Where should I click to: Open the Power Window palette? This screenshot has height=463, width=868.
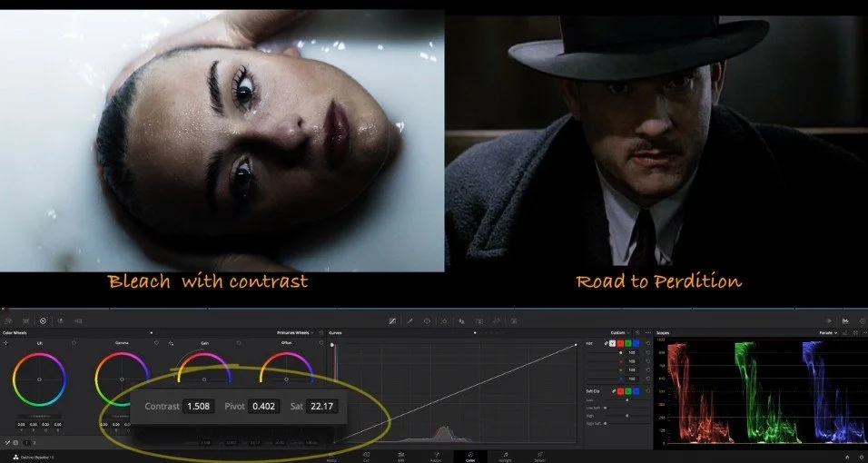point(427,320)
